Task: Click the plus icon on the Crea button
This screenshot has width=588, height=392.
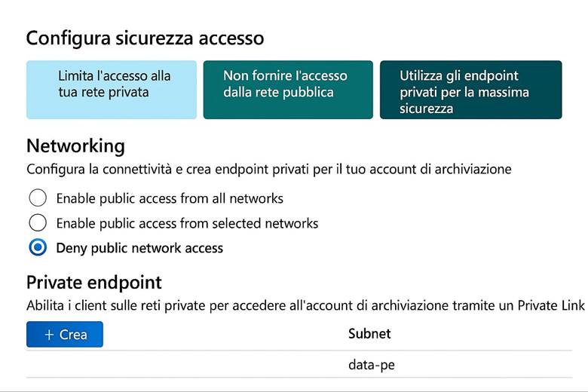Action: point(49,335)
